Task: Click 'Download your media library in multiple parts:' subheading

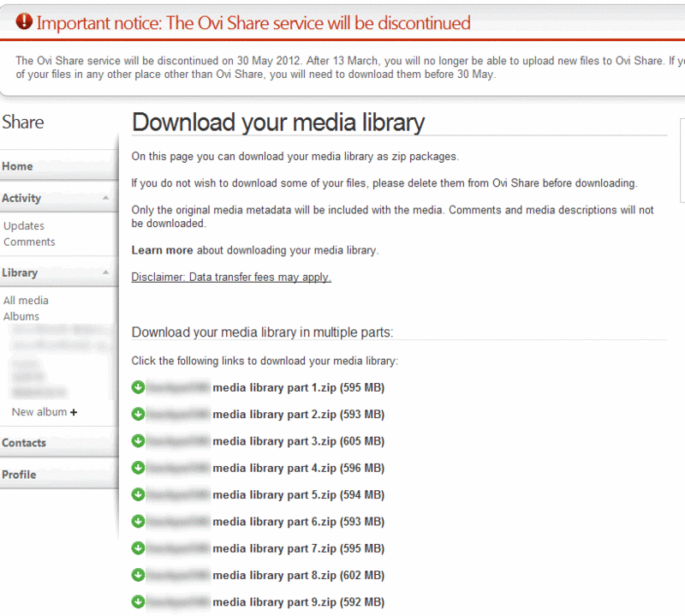Action: 263,332
